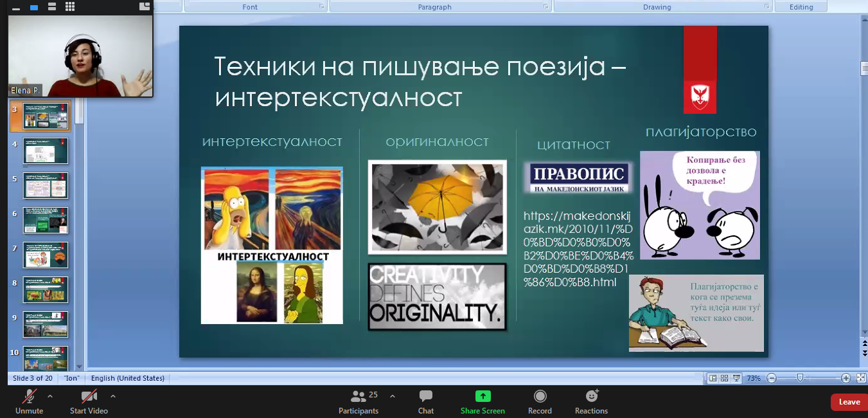
Task: Start Slide Show from status bar icon
Action: point(736,378)
